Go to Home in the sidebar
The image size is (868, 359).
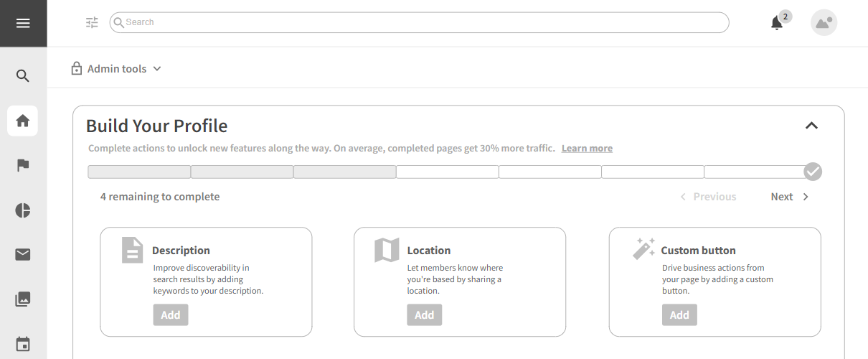(x=23, y=121)
